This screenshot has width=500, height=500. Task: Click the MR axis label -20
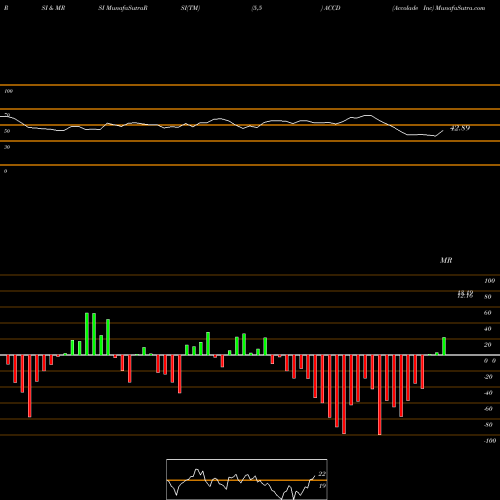[488, 377]
